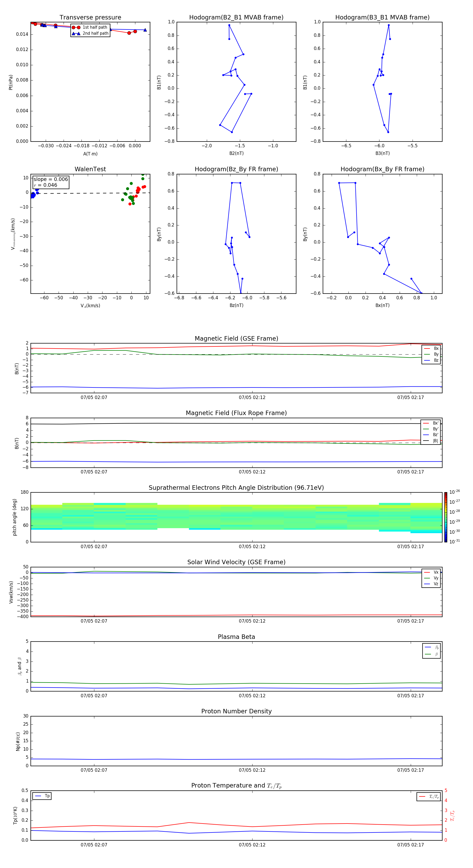The image size is (473, 868).
Task: Click the 'Transverse pressure' plot title
Action: pyautogui.click(x=90, y=18)
